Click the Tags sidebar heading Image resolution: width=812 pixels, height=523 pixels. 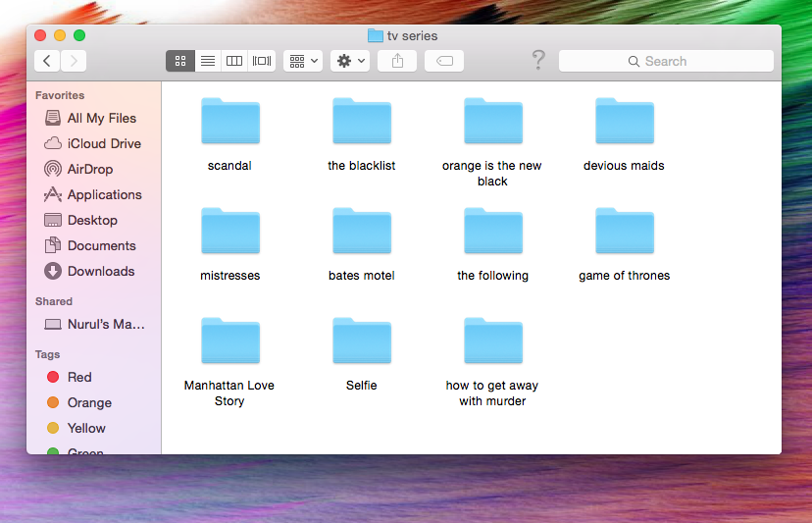pos(48,354)
